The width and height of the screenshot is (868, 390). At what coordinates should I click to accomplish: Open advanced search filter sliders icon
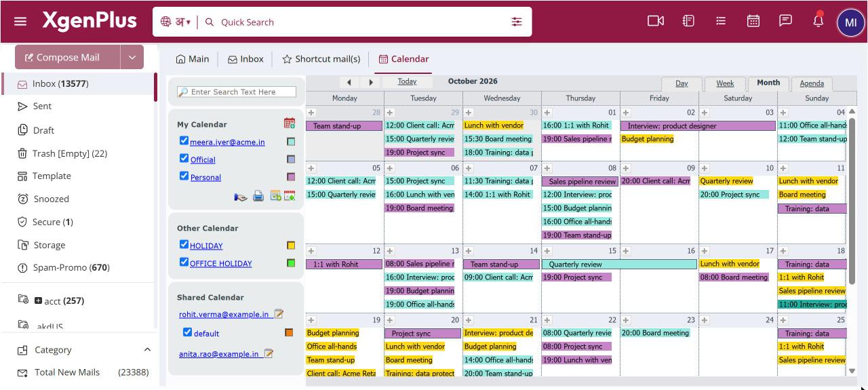pos(517,22)
